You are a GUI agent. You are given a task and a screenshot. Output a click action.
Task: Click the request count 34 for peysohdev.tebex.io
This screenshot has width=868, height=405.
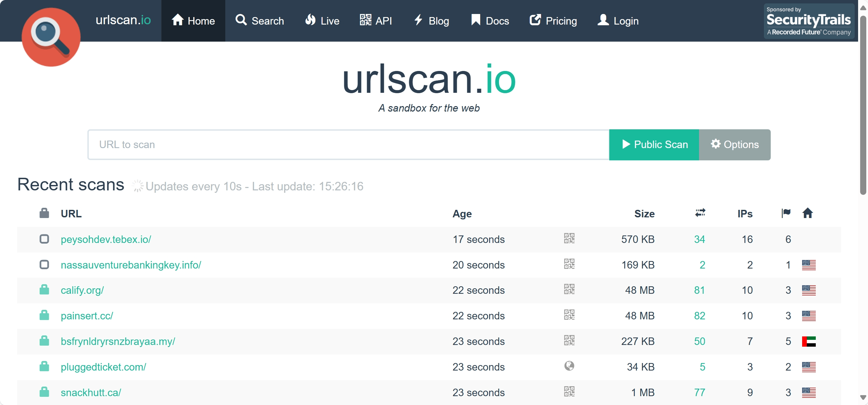(x=699, y=239)
